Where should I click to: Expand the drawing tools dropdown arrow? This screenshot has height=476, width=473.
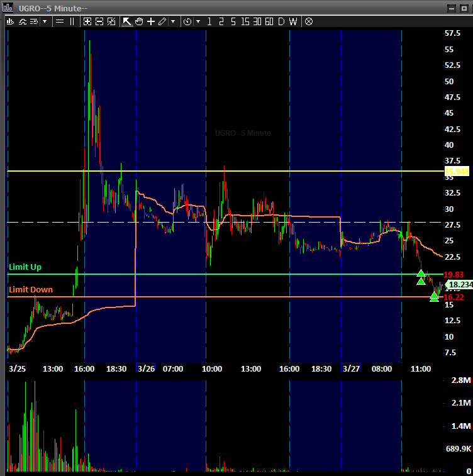point(173,21)
